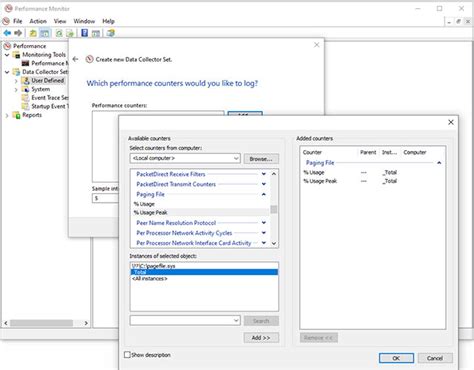This screenshot has height=370, width=474.
Task: Click the console tree horizontal scrollbar
Action: 42,323
